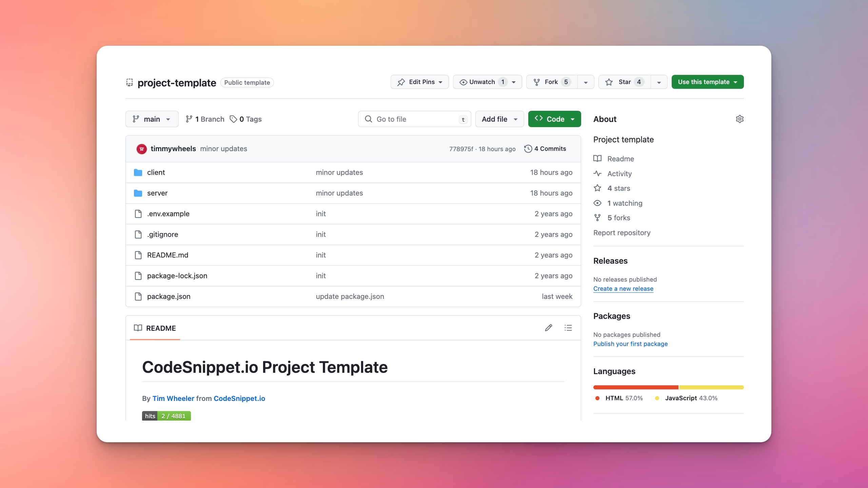Viewport: 868px width, 488px height.
Task: Follow the Create a new release link
Action: point(623,288)
